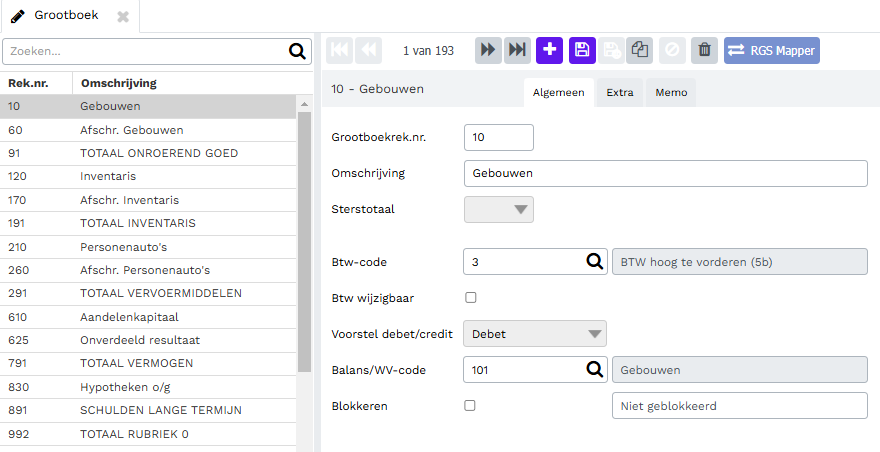The width and height of the screenshot is (880, 452).
Task: Expand the Sterstotaal dropdown
Action: [499, 209]
